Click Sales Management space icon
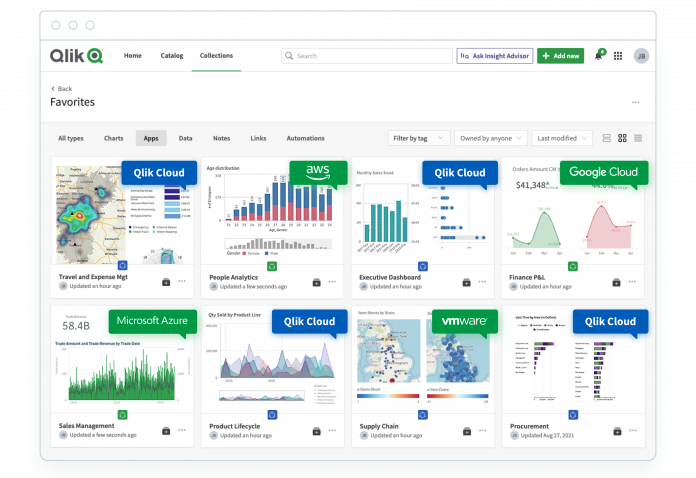696x478 pixels. 166,431
